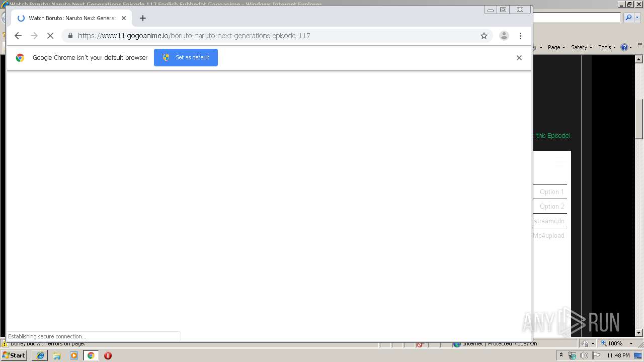Click the IE vertical scrollbar thumb
This screenshot has width=644, height=362.
(x=639, y=119)
